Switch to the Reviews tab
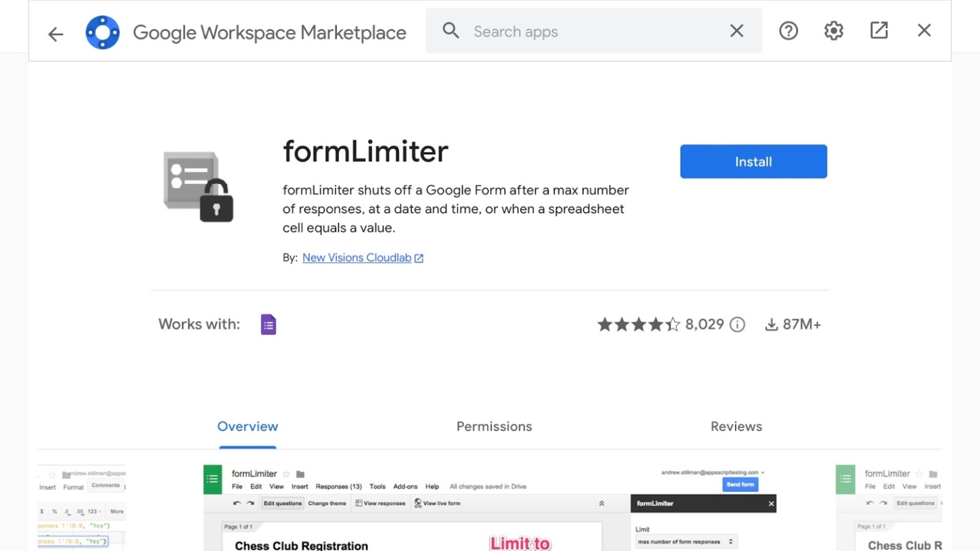 736,426
